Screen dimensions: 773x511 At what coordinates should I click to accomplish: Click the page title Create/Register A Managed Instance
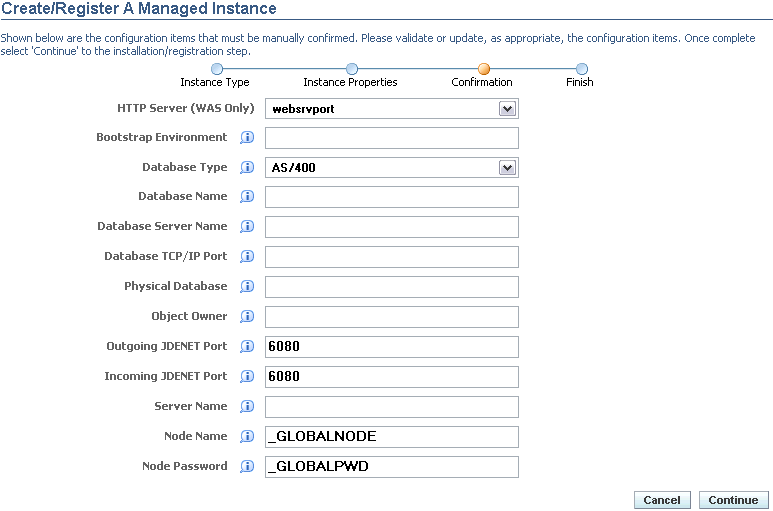139,8
